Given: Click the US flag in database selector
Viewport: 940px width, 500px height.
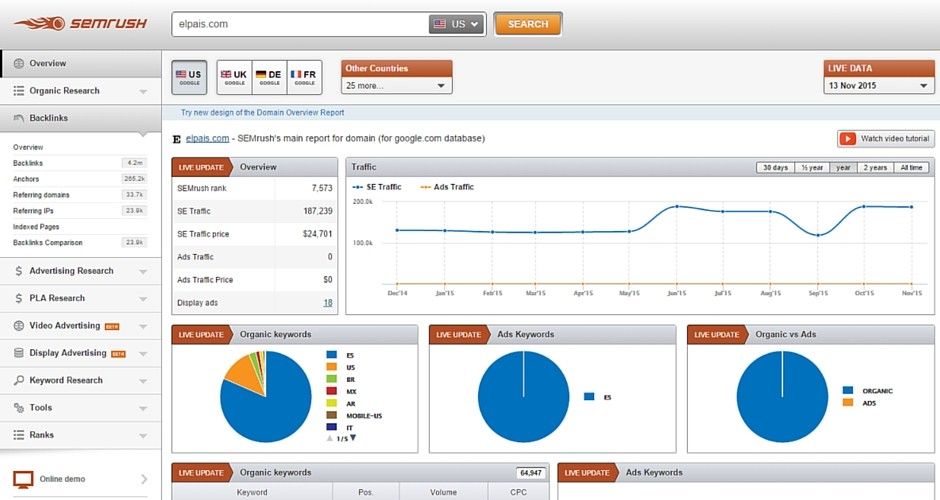Looking at the screenshot, I should [440, 24].
